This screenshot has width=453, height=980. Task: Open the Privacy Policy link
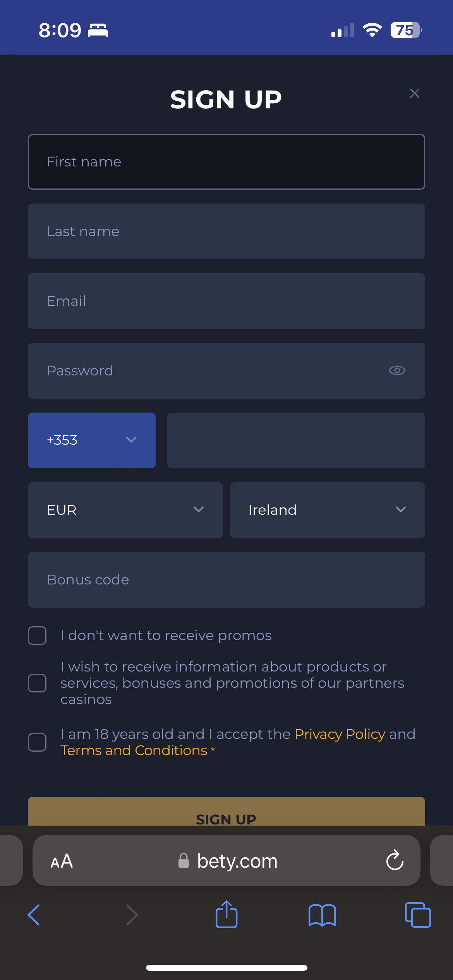[x=340, y=734]
